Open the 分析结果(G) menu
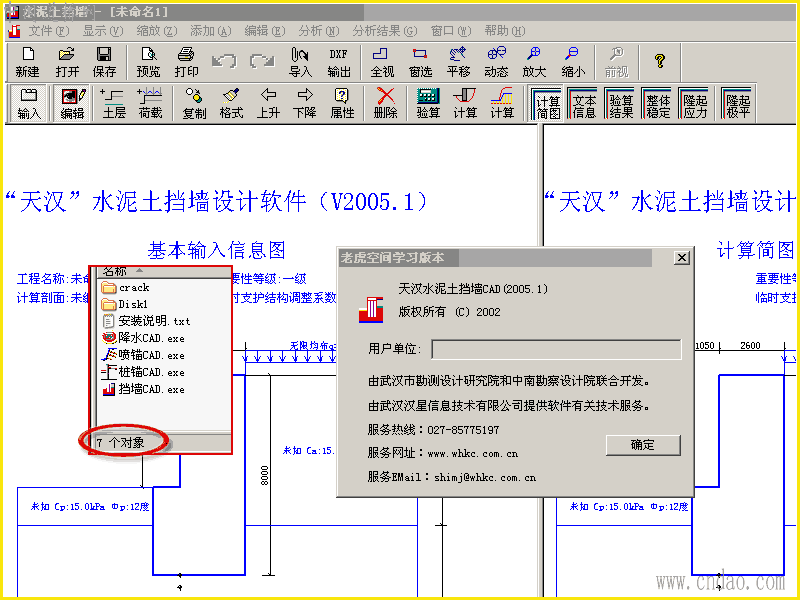This screenshot has width=800, height=600. click(x=385, y=31)
